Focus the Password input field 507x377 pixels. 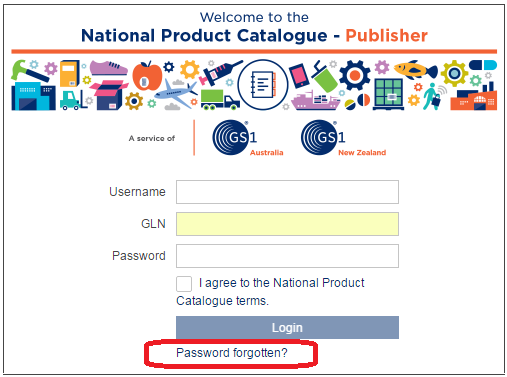coord(287,256)
